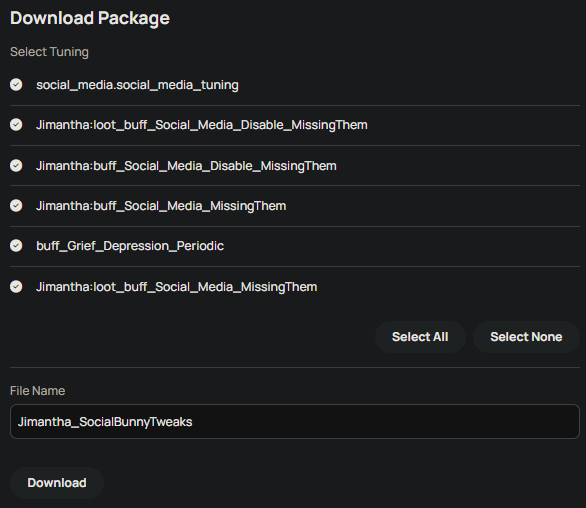586x508 pixels.
Task: Select the Jimantha:loot_buff_Social_Media_MissingThem entry text
Action: pos(176,287)
